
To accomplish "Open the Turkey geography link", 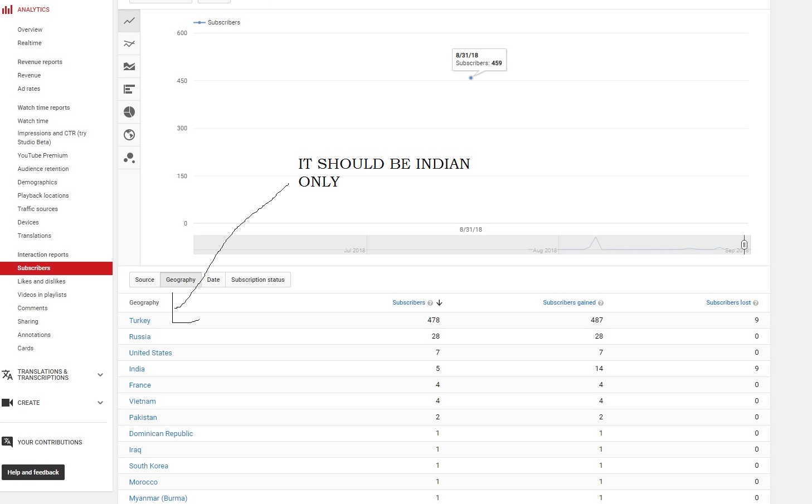I will [139, 321].
